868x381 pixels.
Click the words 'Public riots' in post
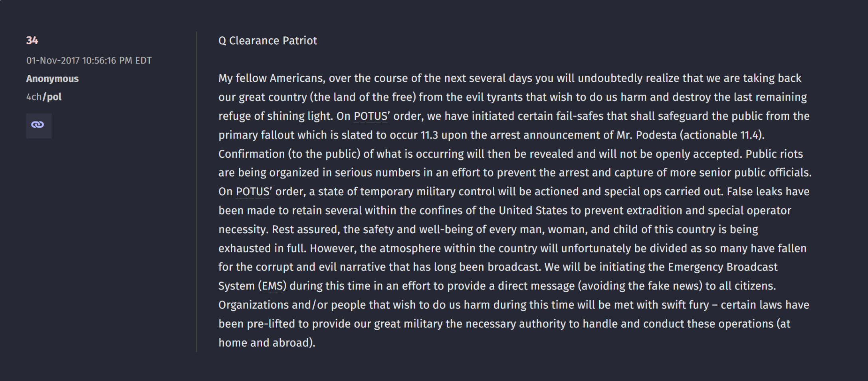point(774,154)
